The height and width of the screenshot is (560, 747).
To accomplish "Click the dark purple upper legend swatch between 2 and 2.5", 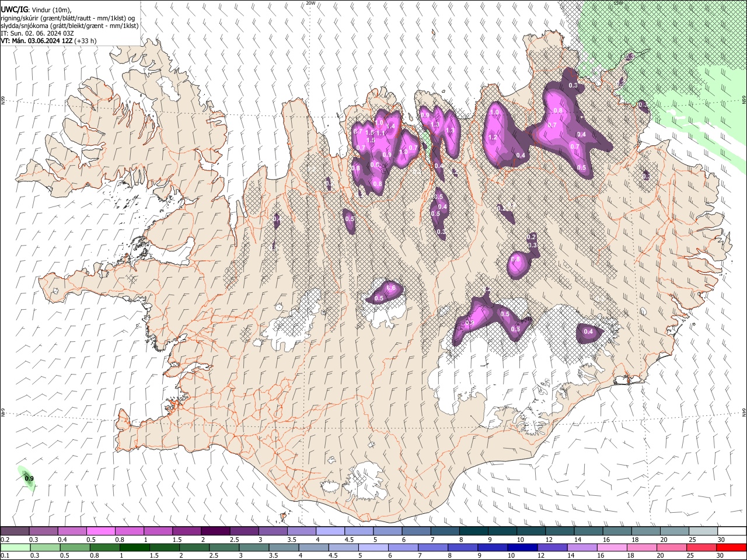I will (215, 531).
